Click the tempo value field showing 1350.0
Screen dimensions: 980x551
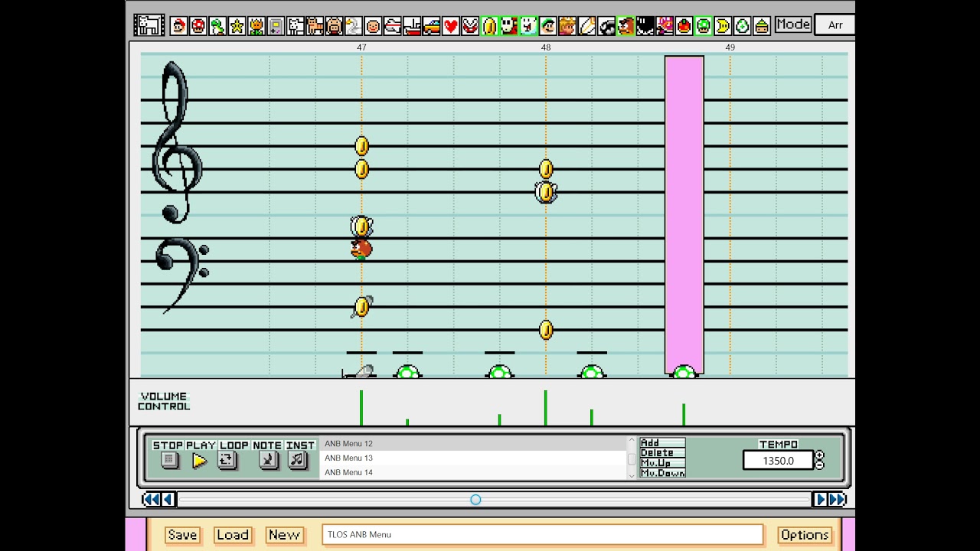pyautogui.click(x=778, y=461)
